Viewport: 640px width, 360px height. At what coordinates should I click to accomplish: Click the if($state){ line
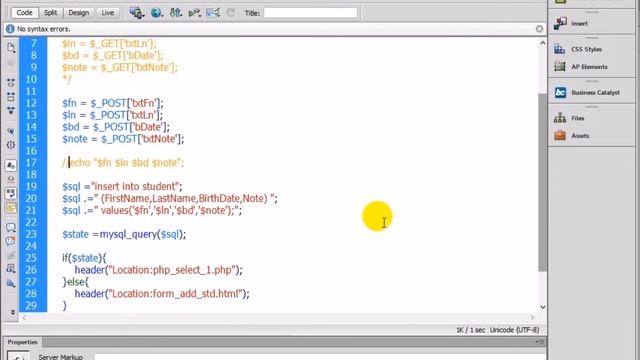[x=84, y=258]
